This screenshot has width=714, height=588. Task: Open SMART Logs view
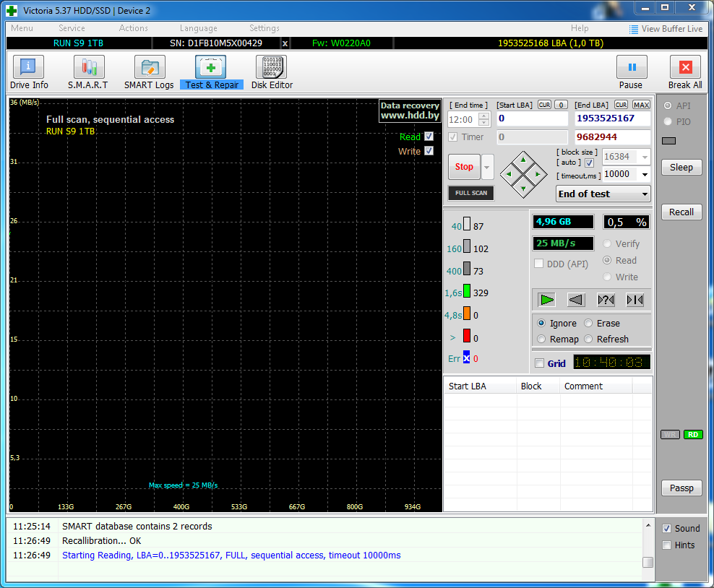tap(149, 72)
